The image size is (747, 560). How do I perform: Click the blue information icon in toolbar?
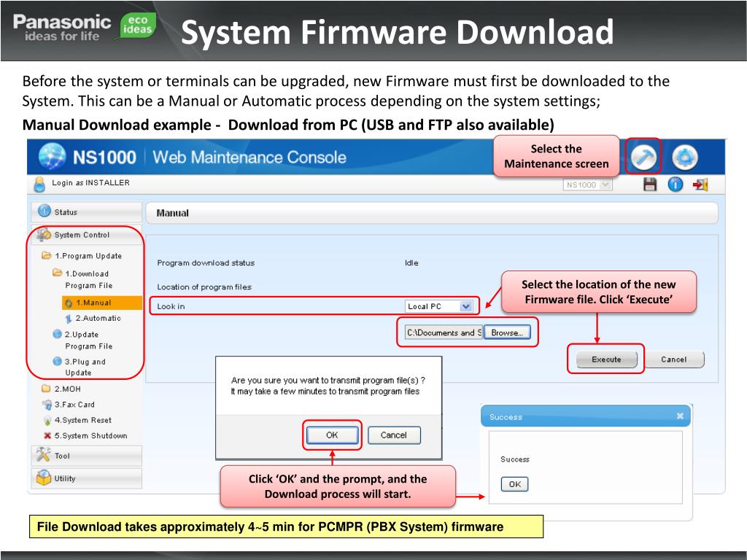(x=675, y=184)
